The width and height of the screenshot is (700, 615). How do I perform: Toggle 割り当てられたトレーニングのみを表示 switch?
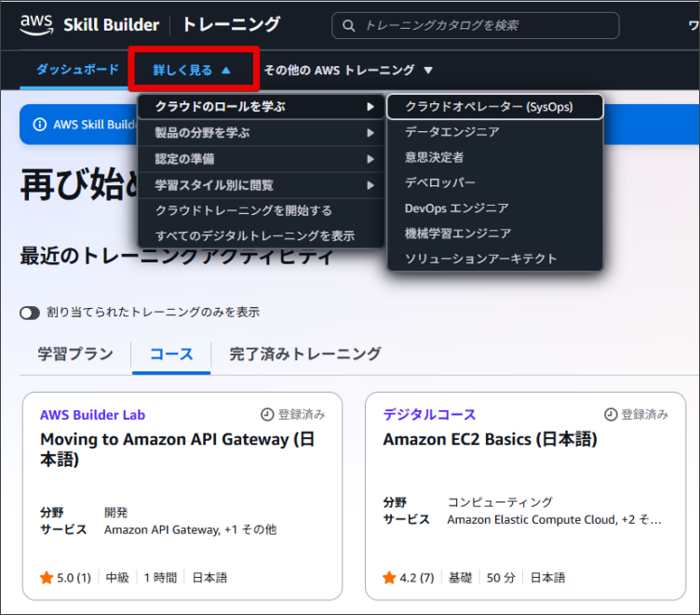[30, 313]
